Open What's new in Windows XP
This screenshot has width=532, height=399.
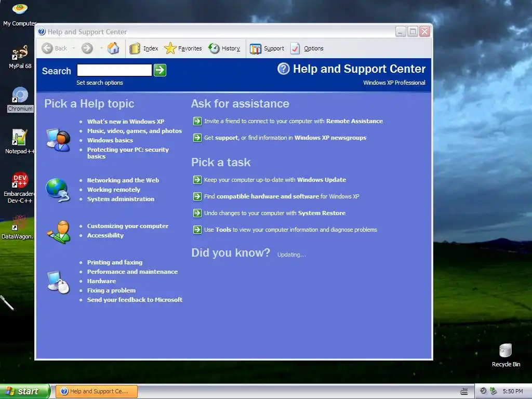pyautogui.click(x=126, y=122)
